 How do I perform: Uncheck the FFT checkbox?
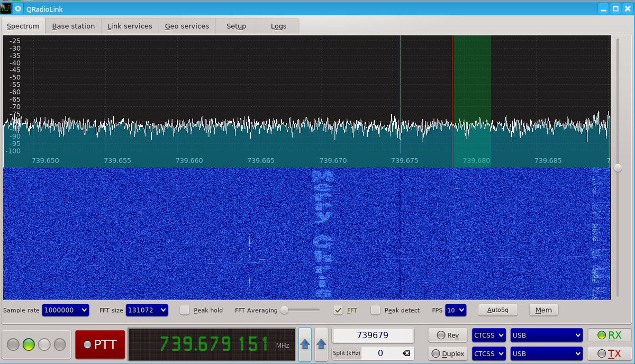(338, 310)
